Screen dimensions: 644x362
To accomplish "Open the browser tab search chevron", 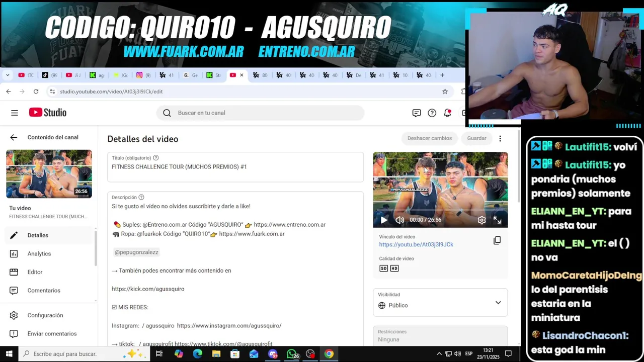I will click(8, 75).
